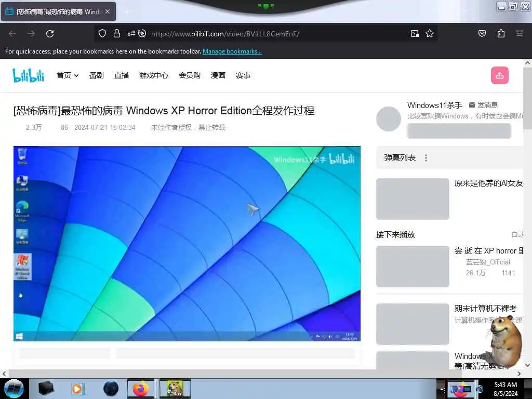Click the pink upload button
532x399 pixels.
499,75
